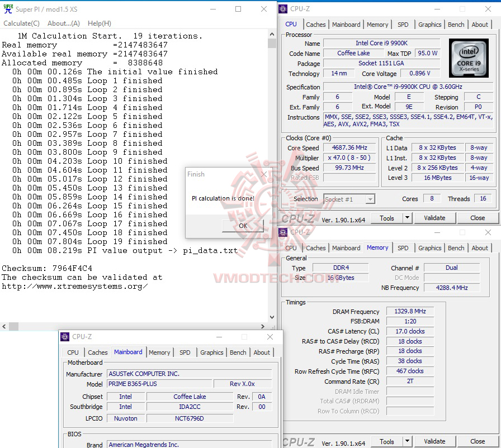Click the Close button on the Memory window
The height and width of the screenshot is (448, 501).
coord(478,441)
